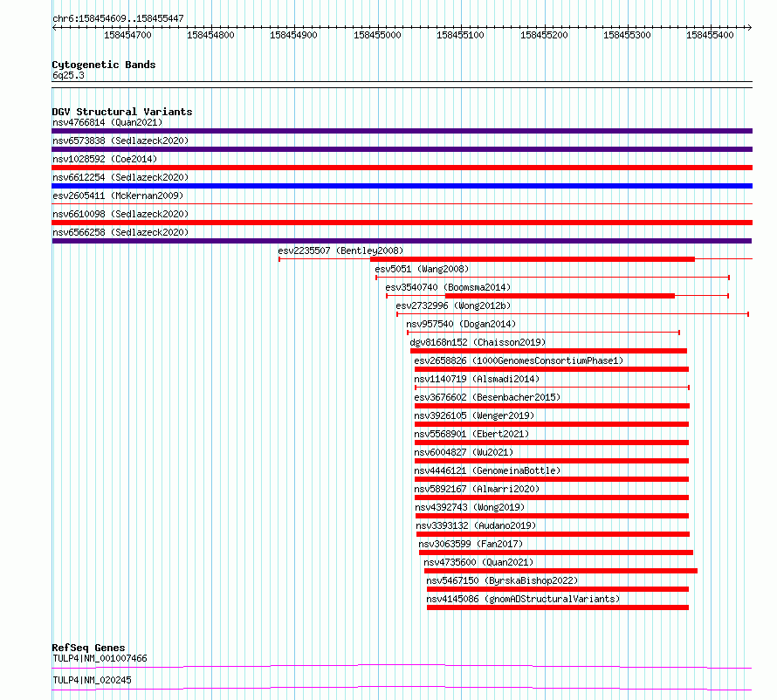Screen dimensions: 777x700
Task: Click the red bar under nsv5467150
Action: pyautogui.click(x=558, y=589)
